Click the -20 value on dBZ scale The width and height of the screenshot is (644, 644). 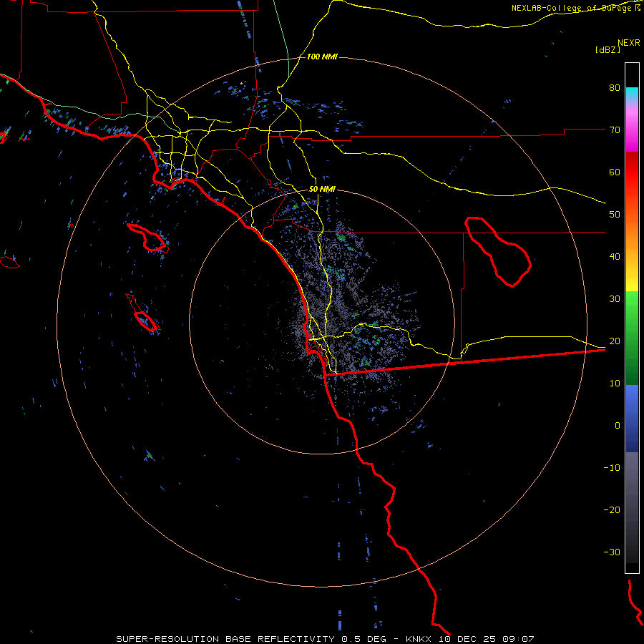tap(612, 509)
